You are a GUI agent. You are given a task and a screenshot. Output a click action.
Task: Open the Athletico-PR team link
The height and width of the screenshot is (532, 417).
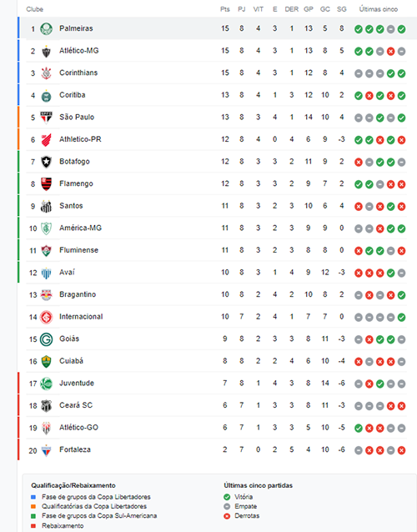tap(80, 139)
